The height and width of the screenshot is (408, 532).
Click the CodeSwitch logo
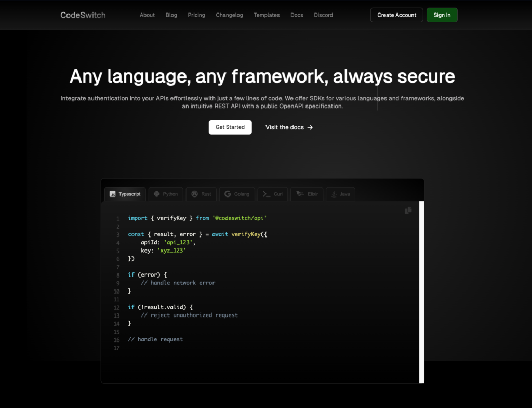[83, 15]
